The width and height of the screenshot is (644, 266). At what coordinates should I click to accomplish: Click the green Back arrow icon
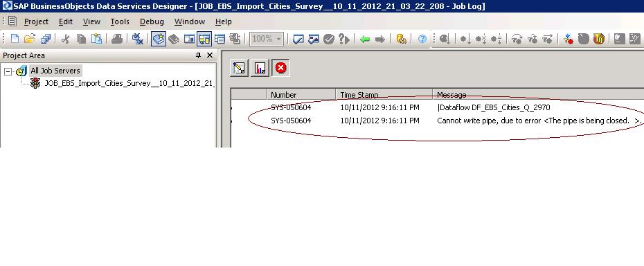365,39
